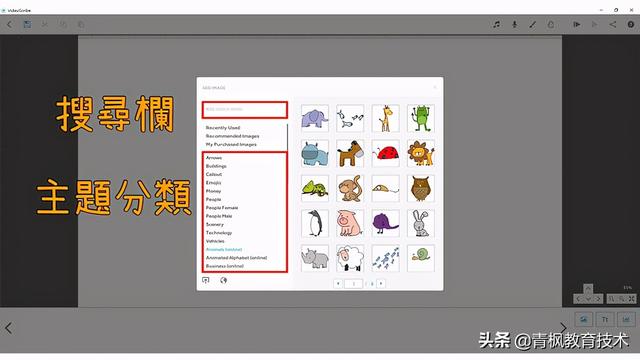
Task: Open the Recently Used category
Action: (223, 128)
